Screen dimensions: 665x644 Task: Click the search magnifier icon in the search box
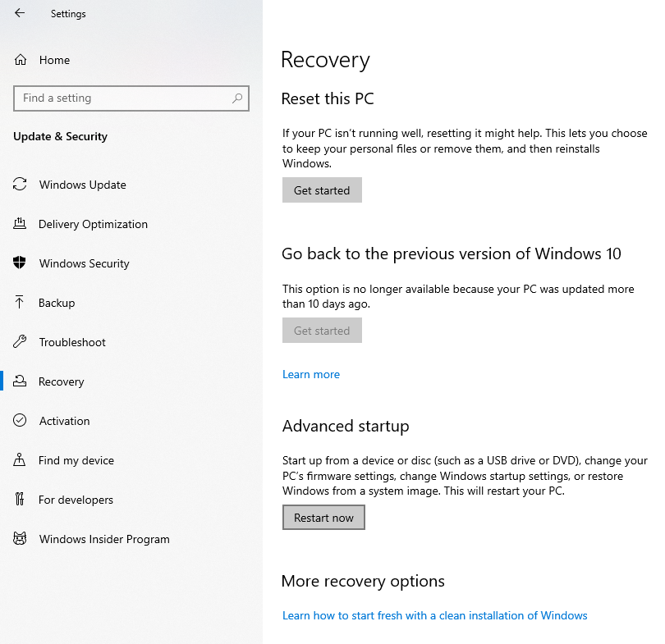click(x=237, y=98)
